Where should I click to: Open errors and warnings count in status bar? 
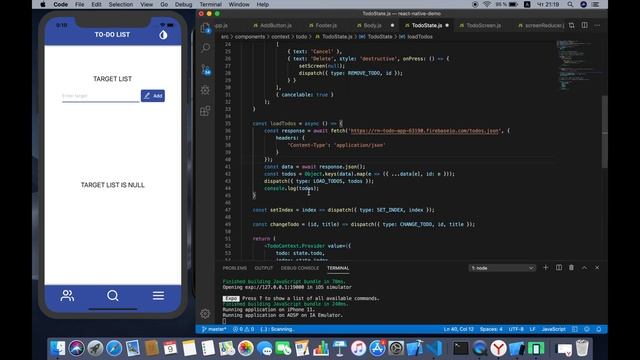(243, 329)
